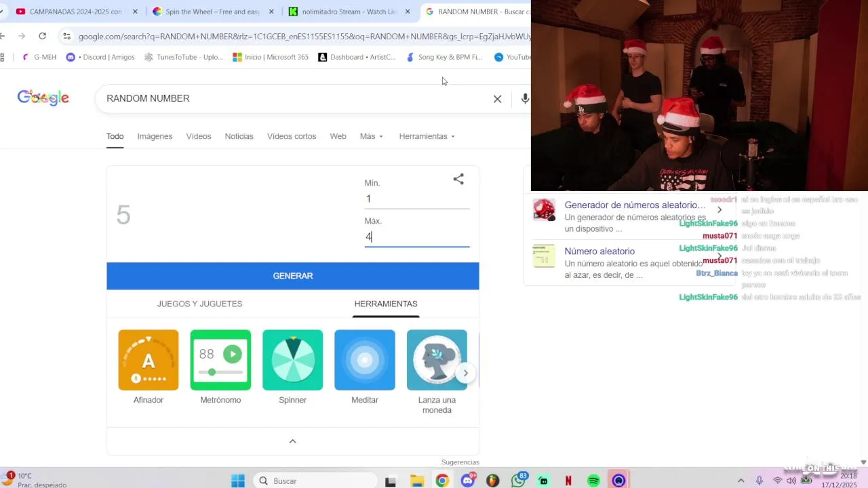Open the Inicio | Microsoft 365 bookmark
Screen dimensions: 868x488
click(271, 57)
